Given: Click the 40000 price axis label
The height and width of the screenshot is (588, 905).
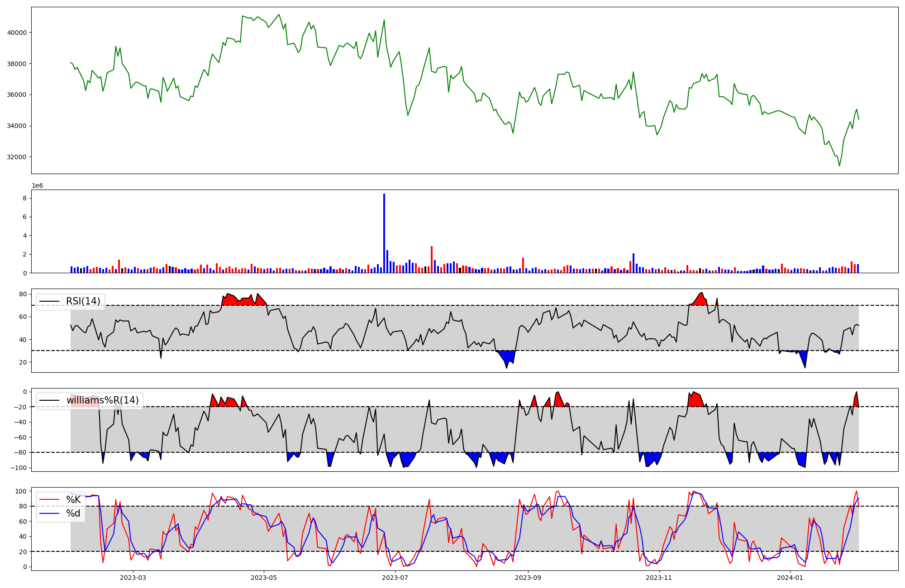Looking at the screenshot, I should [x=17, y=33].
